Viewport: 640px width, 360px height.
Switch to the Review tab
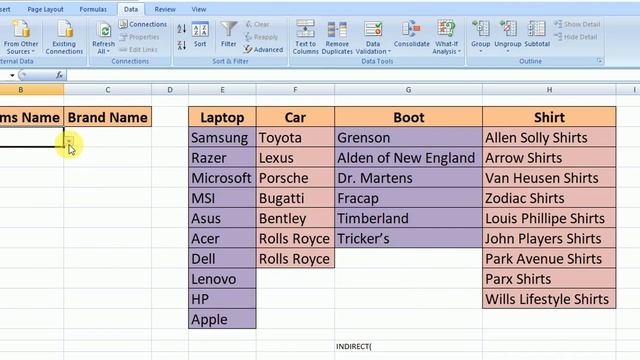coord(165,9)
